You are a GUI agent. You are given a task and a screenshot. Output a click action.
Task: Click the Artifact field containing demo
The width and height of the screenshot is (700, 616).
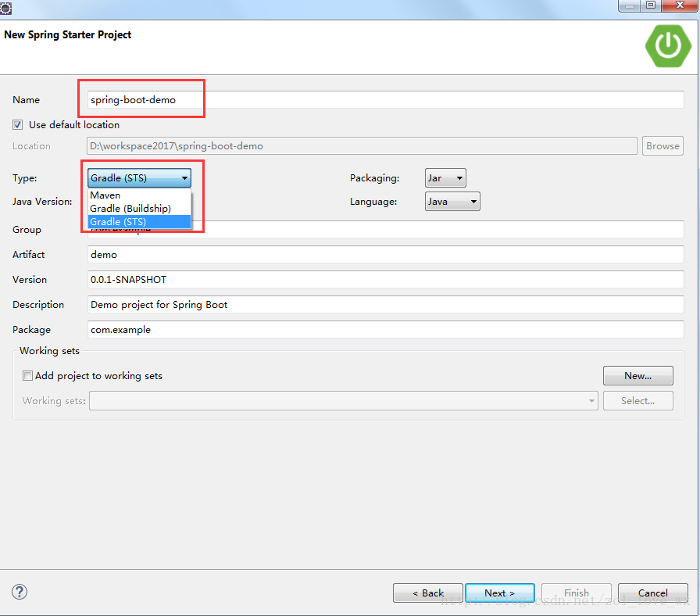coord(386,255)
